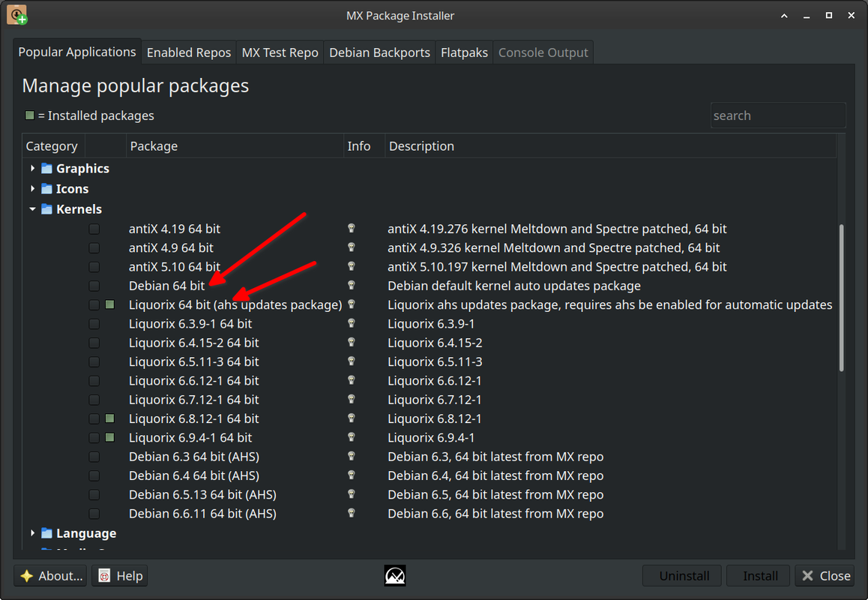
Task: Click info bulb for antiX 4.9 64 bit
Action: pos(351,247)
